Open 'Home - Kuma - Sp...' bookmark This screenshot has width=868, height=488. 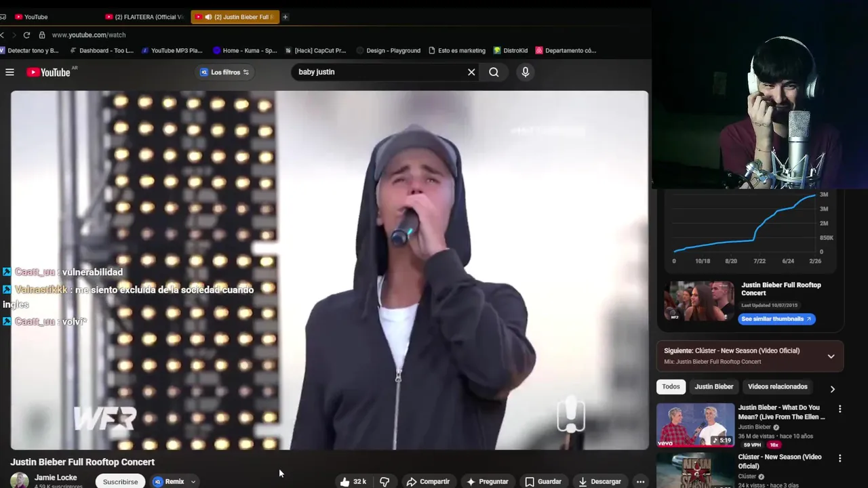pyautogui.click(x=245, y=50)
